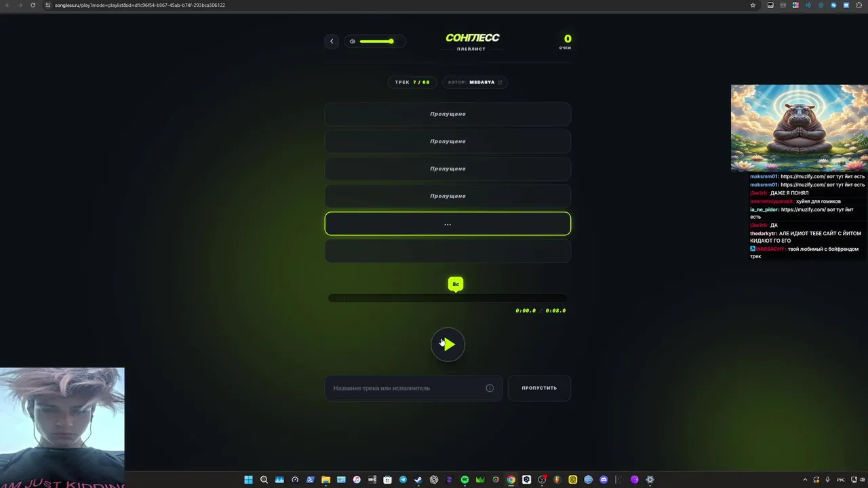
Task: Click the hippo meditation image thumbnail
Action: tap(799, 128)
